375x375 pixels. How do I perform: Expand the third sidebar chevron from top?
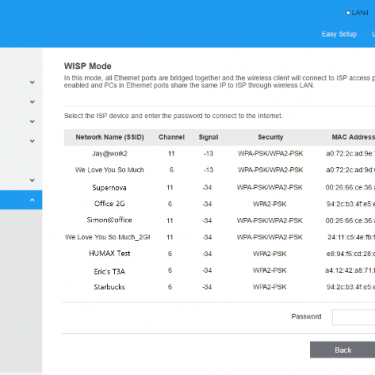coord(32,121)
